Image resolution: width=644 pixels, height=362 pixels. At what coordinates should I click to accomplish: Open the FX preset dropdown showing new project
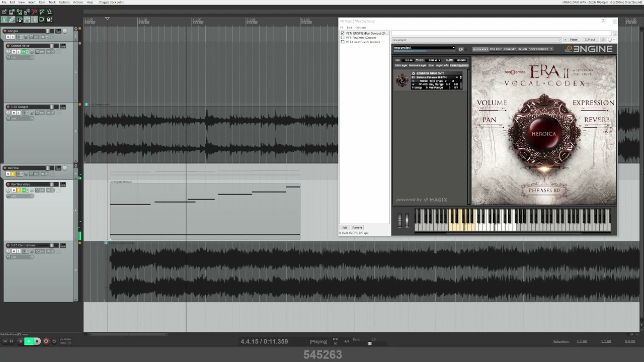point(476,40)
